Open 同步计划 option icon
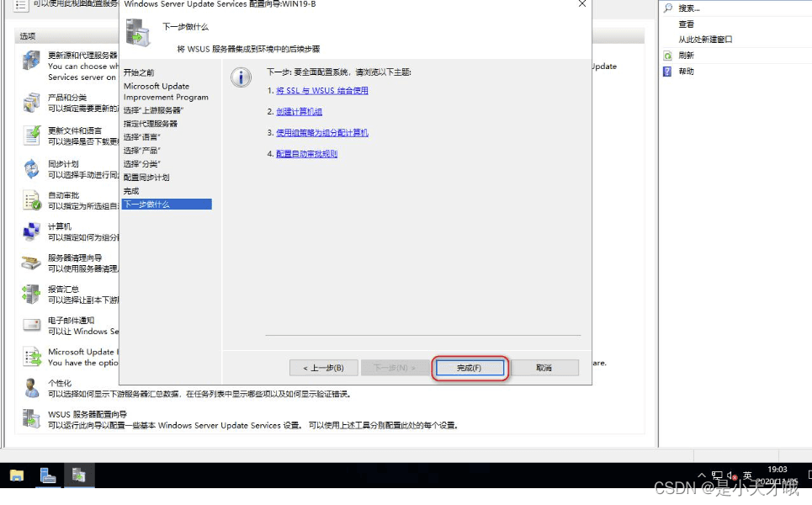Screen dimensions: 812x505 click(x=32, y=169)
